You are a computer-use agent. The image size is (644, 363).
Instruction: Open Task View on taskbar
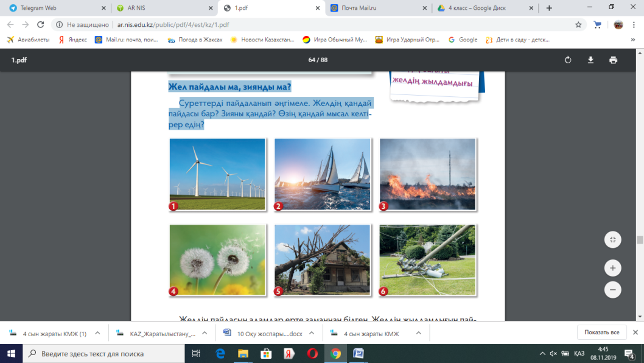tap(196, 353)
